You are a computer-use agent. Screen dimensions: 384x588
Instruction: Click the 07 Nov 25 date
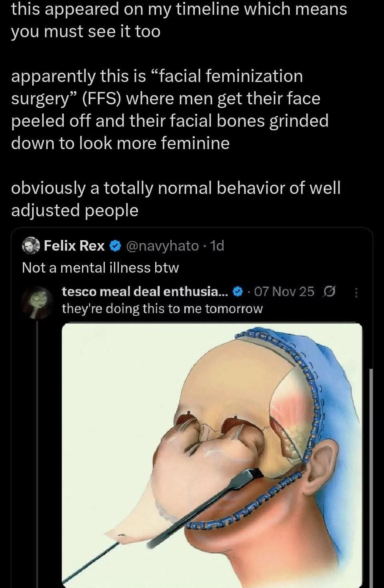point(284,291)
